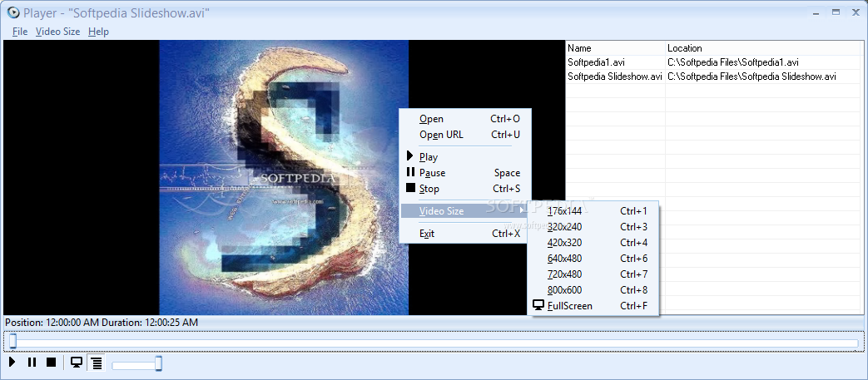Open the Help menu

coord(98,32)
